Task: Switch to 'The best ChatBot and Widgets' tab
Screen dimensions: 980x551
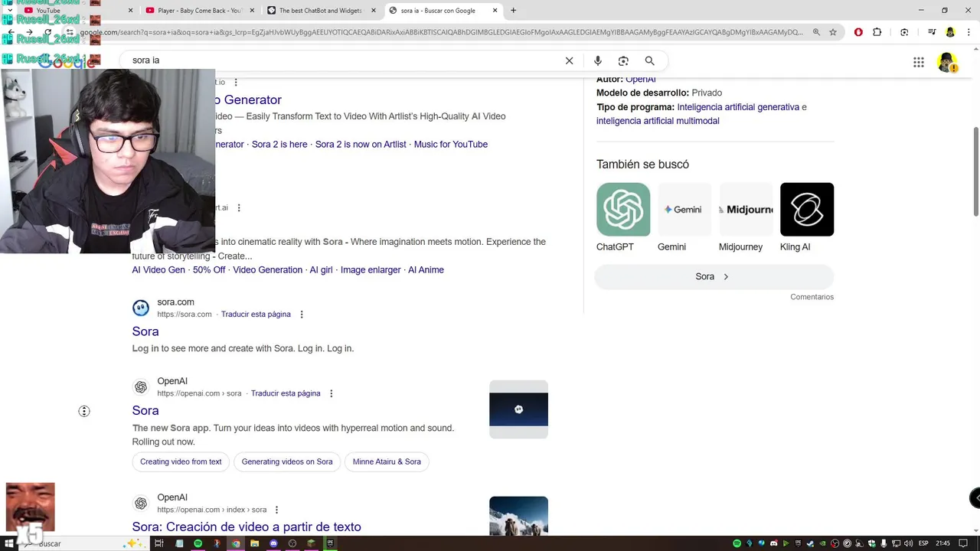Action: point(322,11)
